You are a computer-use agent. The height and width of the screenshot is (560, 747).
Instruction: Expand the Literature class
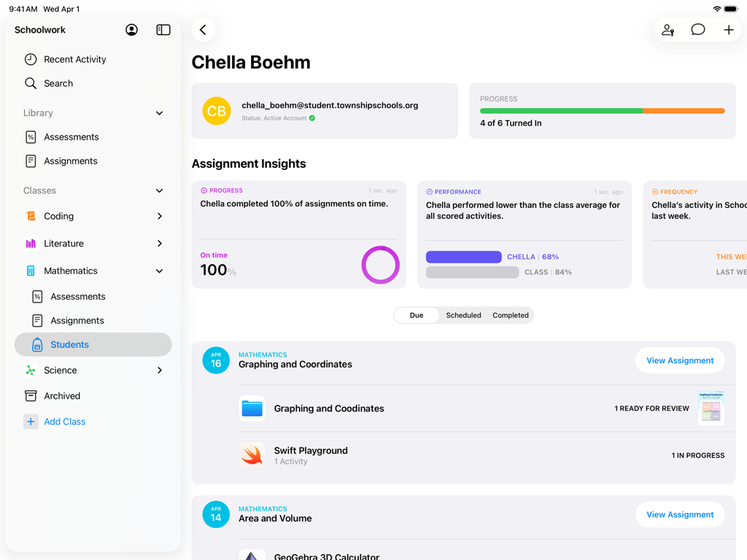(159, 243)
